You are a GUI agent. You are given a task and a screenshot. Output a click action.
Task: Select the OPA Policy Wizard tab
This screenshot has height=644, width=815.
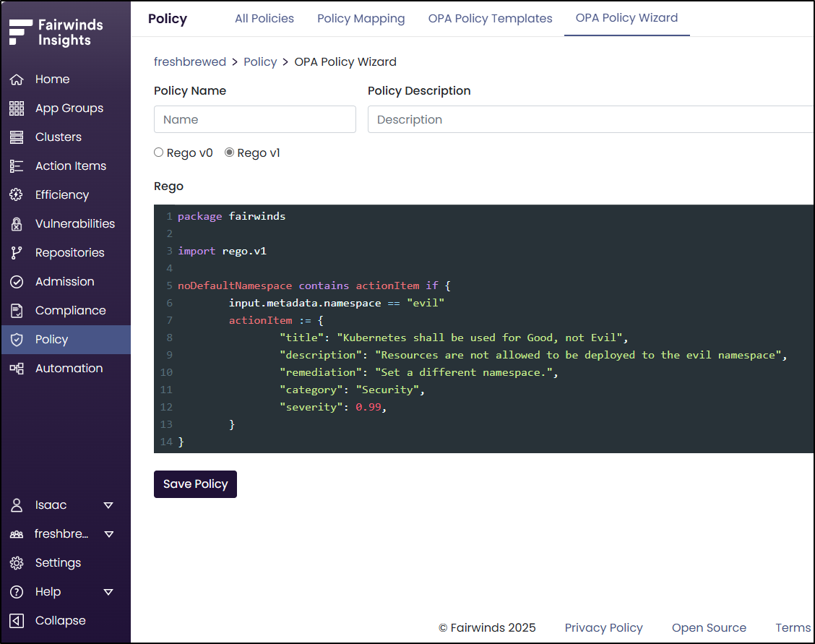[627, 18]
